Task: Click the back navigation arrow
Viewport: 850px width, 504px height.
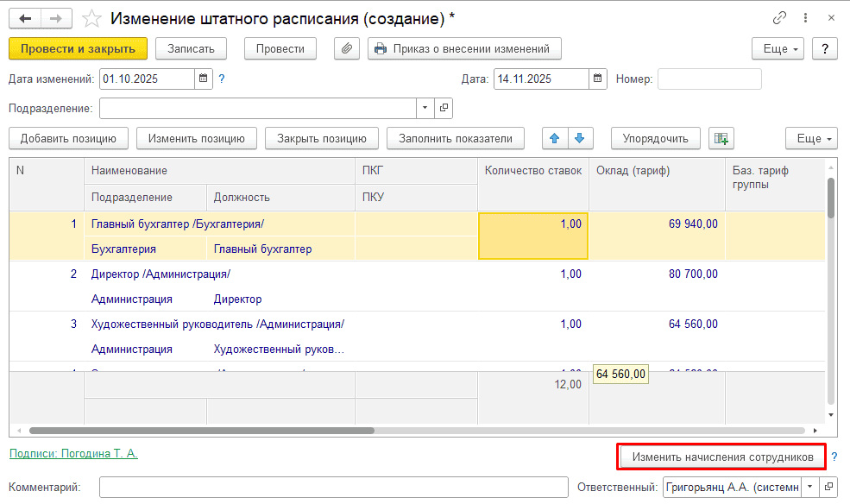Action: [25, 18]
